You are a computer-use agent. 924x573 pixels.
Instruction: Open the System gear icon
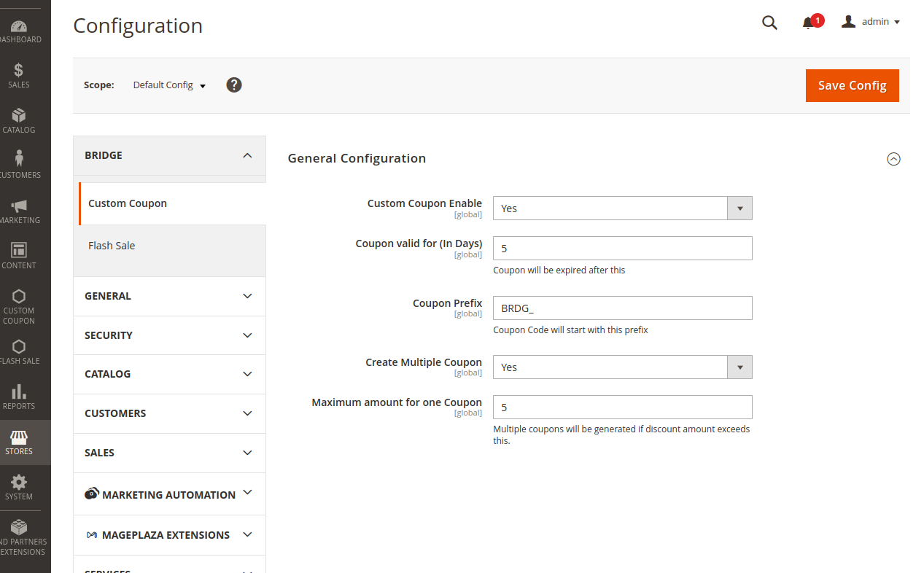click(19, 483)
